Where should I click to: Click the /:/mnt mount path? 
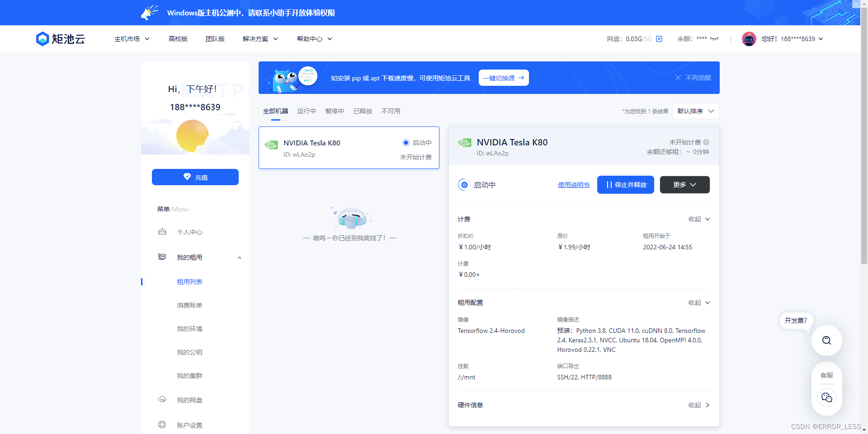(467, 377)
